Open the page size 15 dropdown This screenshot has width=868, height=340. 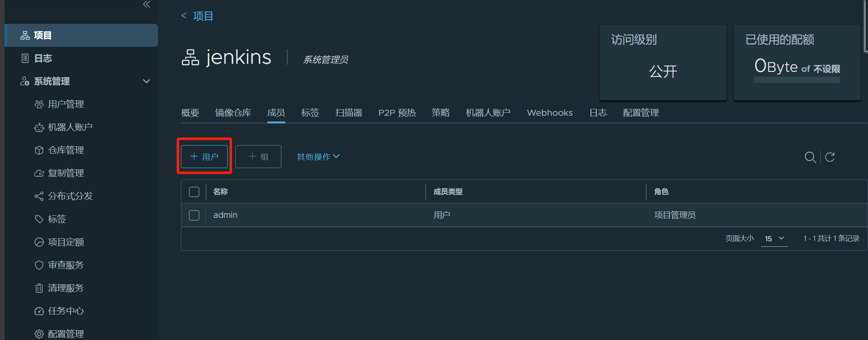pyautogui.click(x=774, y=239)
